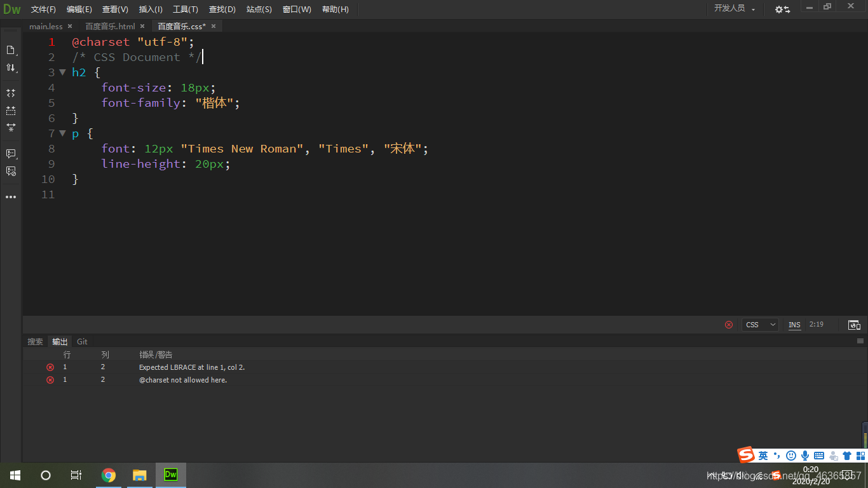Click the Dreamweaver taskbar icon
Viewport: 868px width, 488px height.
(x=170, y=475)
